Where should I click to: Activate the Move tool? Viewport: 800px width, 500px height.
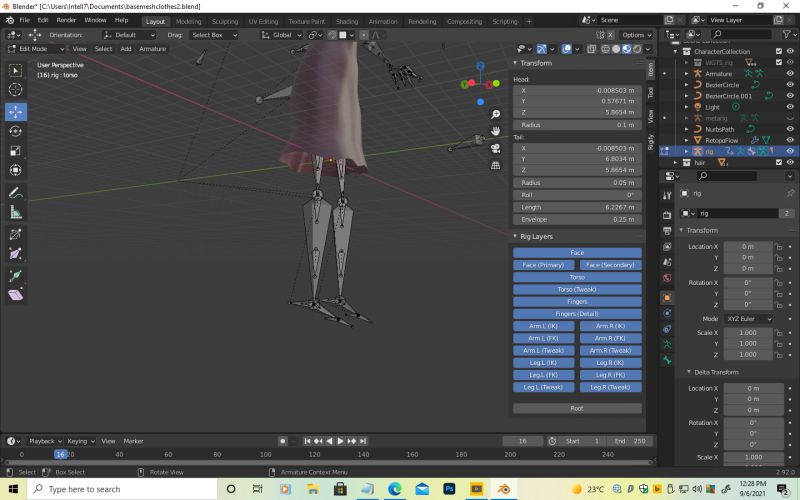(15, 112)
